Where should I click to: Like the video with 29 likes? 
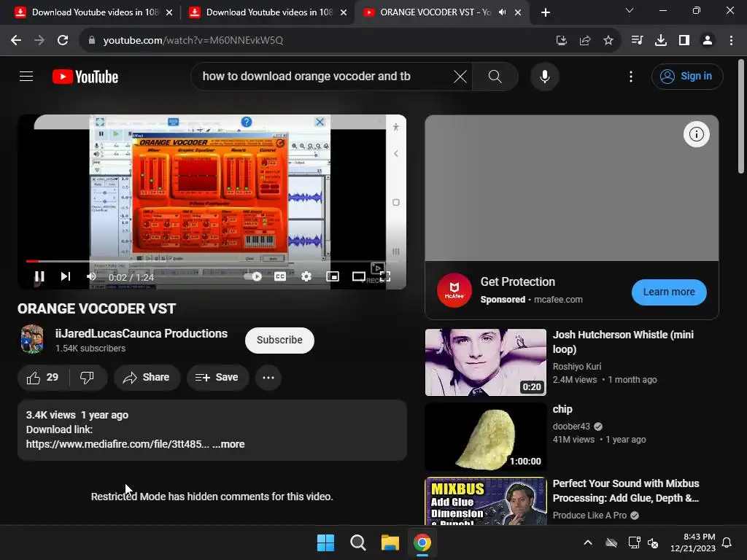(x=43, y=378)
